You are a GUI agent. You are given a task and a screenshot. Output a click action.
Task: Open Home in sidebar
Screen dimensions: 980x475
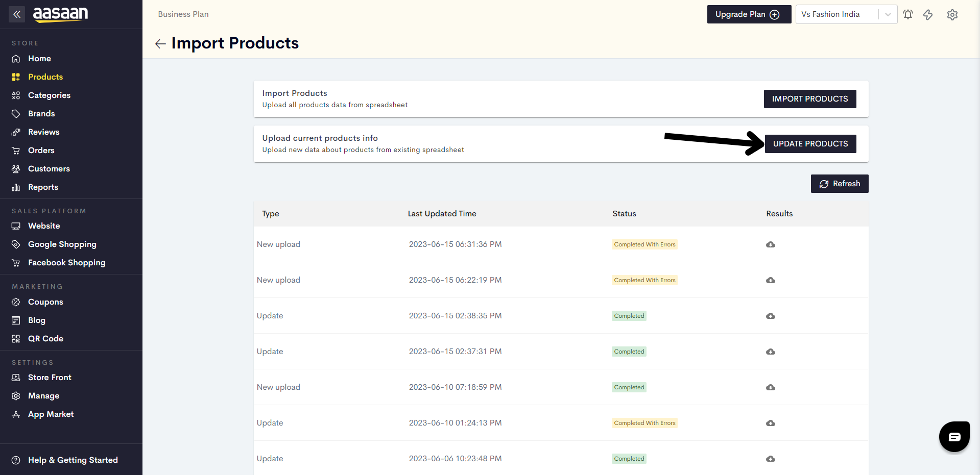(39, 59)
